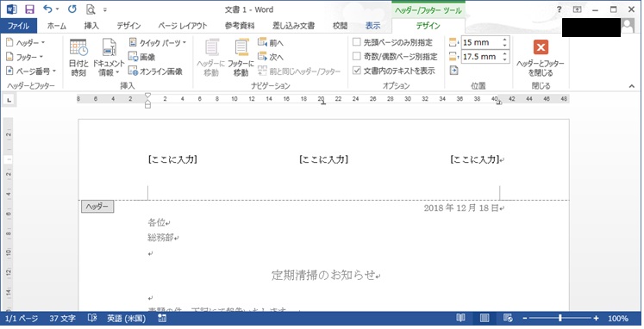Click the text 総務部
Viewport: 644px width, 329px height.
(160, 237)
